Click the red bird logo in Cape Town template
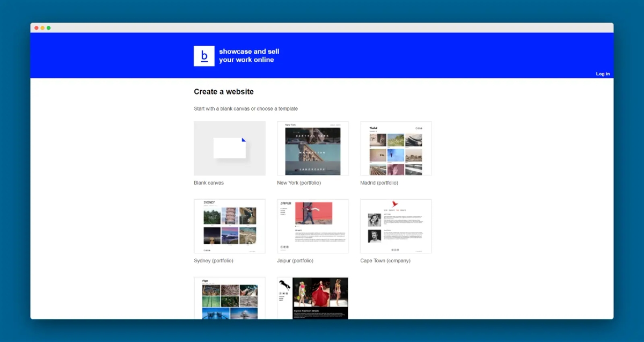The height and width of the screenshot is (342, 644). [396, 204]
